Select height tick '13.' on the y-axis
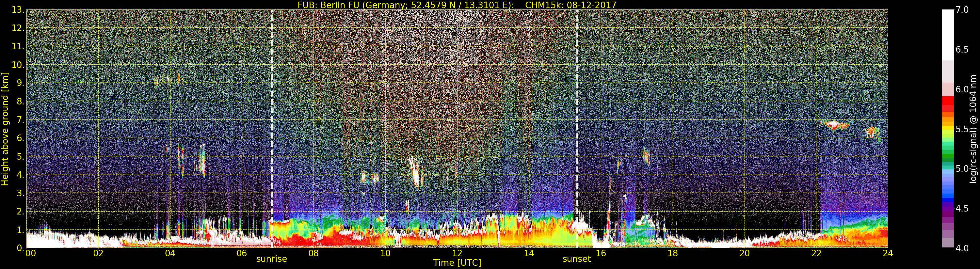The width and height of the screenshot is (980, 269). (x=18, y=10)
